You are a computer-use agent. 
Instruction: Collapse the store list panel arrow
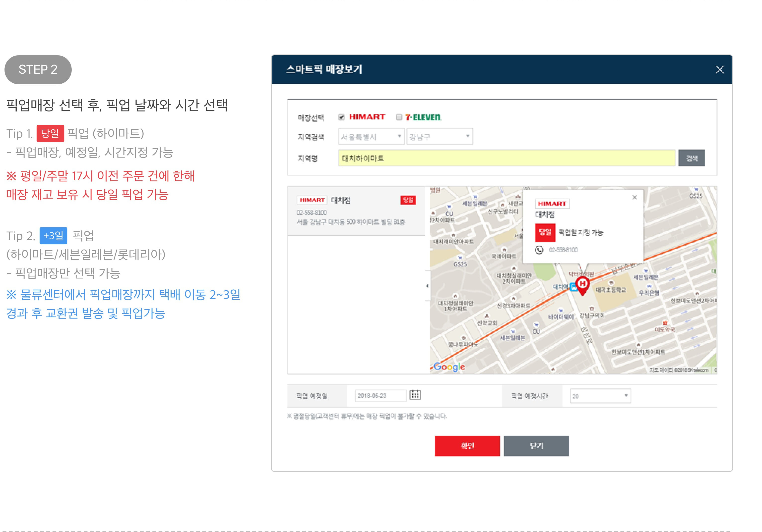[x=427, y=286]
